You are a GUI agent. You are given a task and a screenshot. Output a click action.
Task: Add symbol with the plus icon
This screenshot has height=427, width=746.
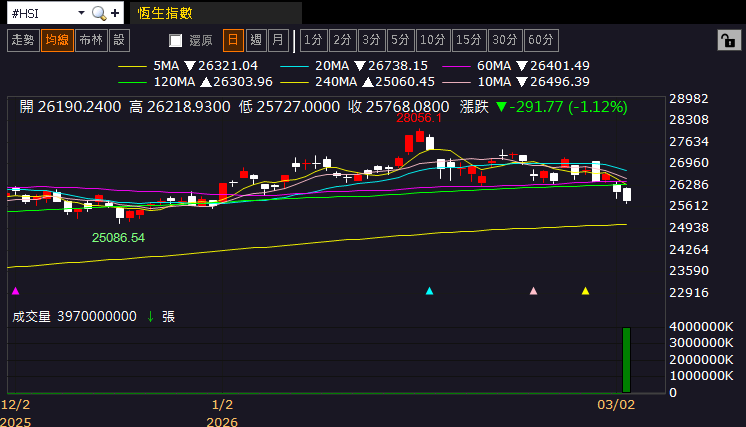(x=115, y=13)
